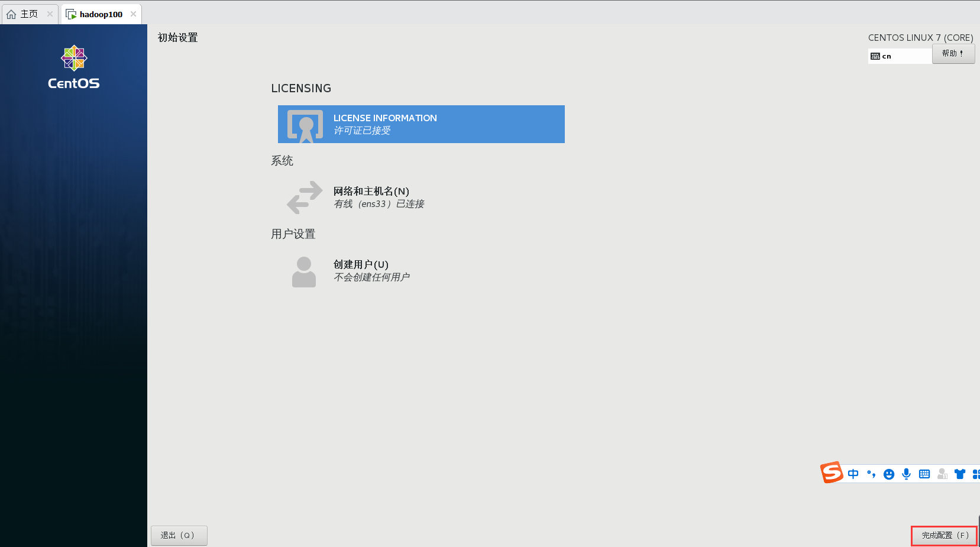Click the Sogou account avatar icon
The width and height of the screenshot is (980, 547).
tap(942, 474)
